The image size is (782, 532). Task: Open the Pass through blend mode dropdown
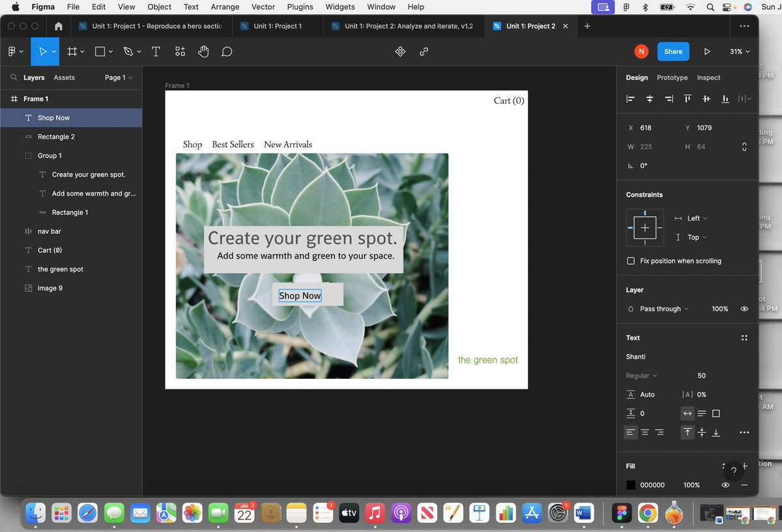pos(663,309)
